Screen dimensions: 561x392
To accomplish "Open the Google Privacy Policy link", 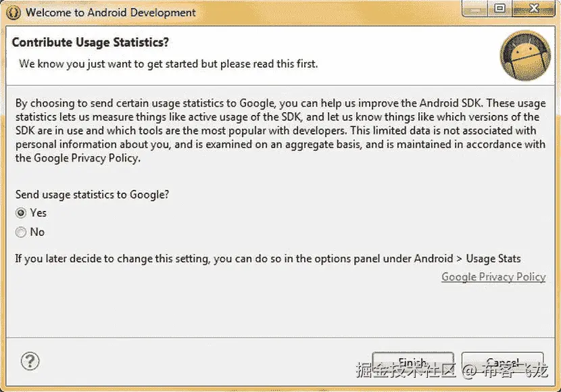I will click(x=493, y=277).
